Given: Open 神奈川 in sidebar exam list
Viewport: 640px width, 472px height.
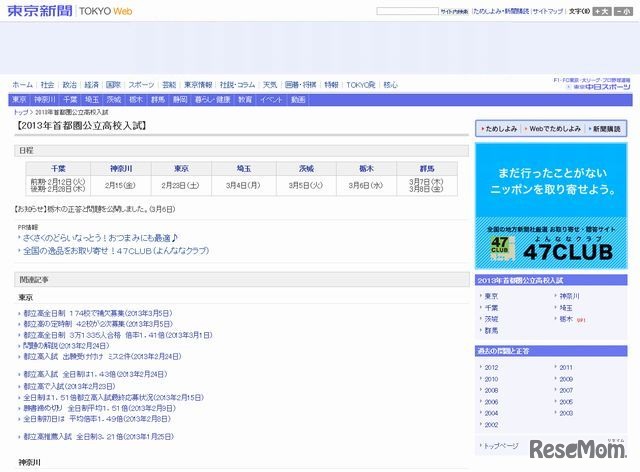Looking at the screenshot, I should click(569, 296).
